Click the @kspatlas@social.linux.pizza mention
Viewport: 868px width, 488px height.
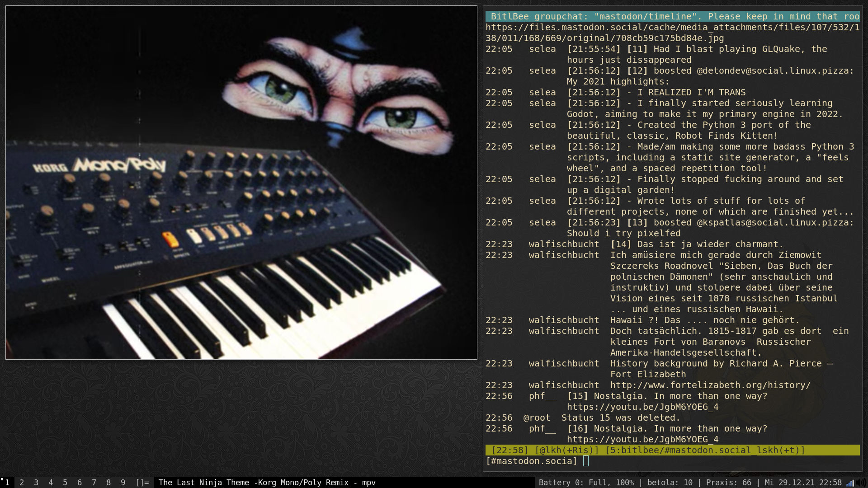773,222
